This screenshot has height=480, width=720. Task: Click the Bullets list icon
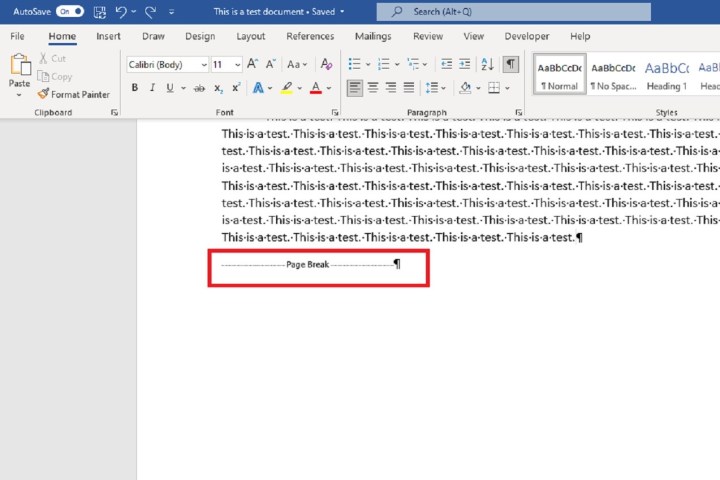(354, 64)
